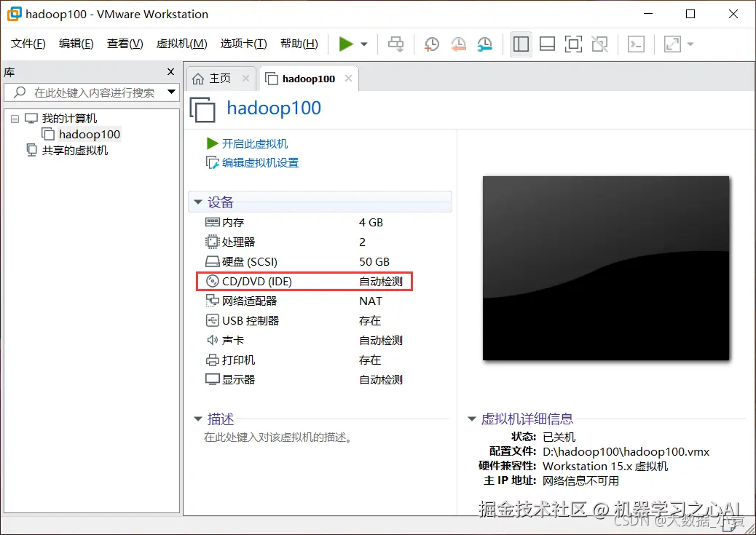The image size is (756, 535).
Task: Open the power options dropdown arrow beside play button
Action: point(364,44)
